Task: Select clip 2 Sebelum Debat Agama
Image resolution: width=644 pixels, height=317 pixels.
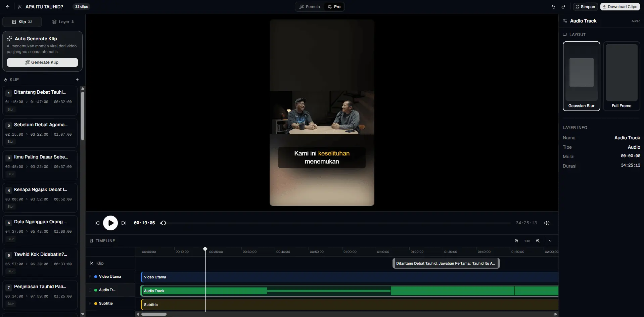Action: pos(40,133)
